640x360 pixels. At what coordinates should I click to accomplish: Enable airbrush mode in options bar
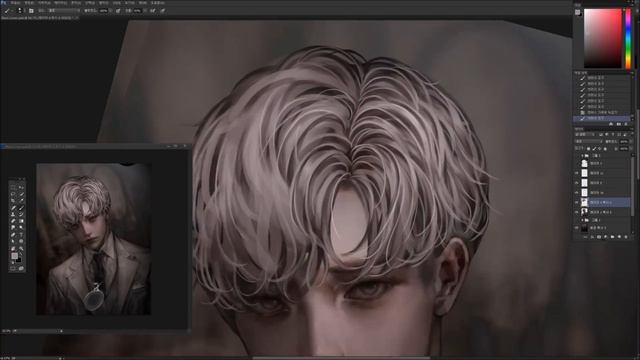153,11
